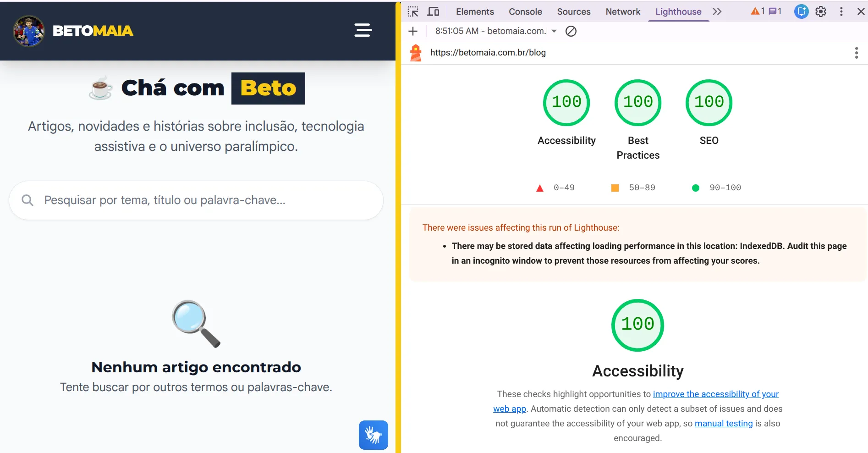Open the Issues speech bubble counter
The image size is (868, 453).
[x=773, y=11]
